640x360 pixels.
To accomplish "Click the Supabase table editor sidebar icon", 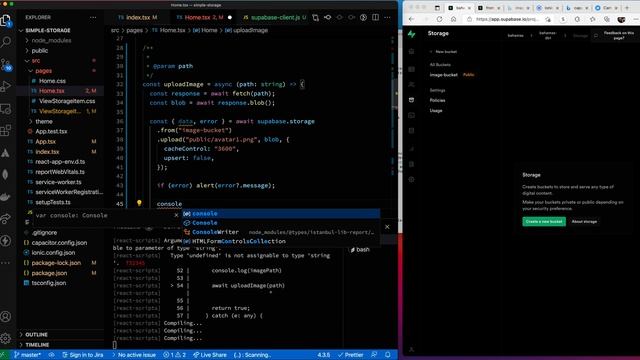I will click(411, 69).
